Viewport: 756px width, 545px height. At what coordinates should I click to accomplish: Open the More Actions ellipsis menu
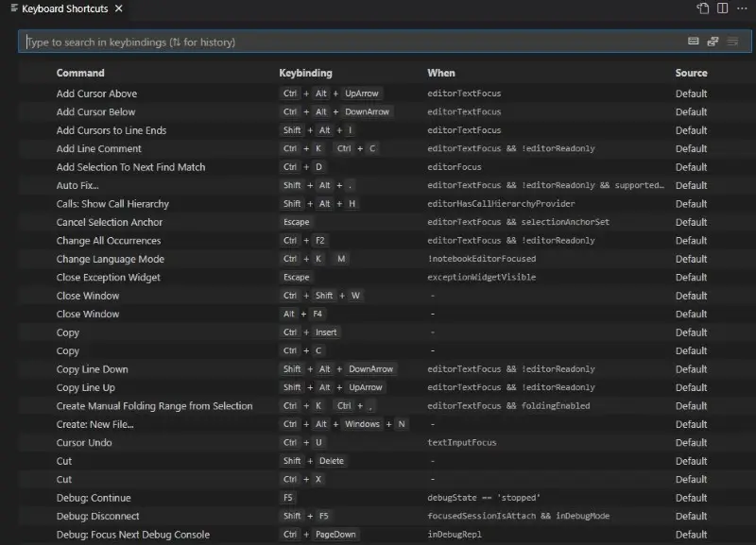pyautogui.click(x=742, y=9)
